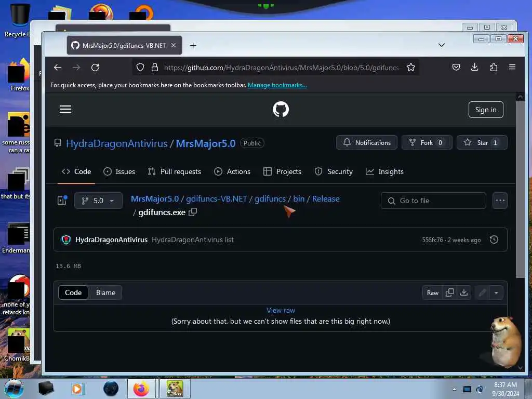532x399 pixels.
Task: Reload the GitHub page
Action: (x=96, y=68)
